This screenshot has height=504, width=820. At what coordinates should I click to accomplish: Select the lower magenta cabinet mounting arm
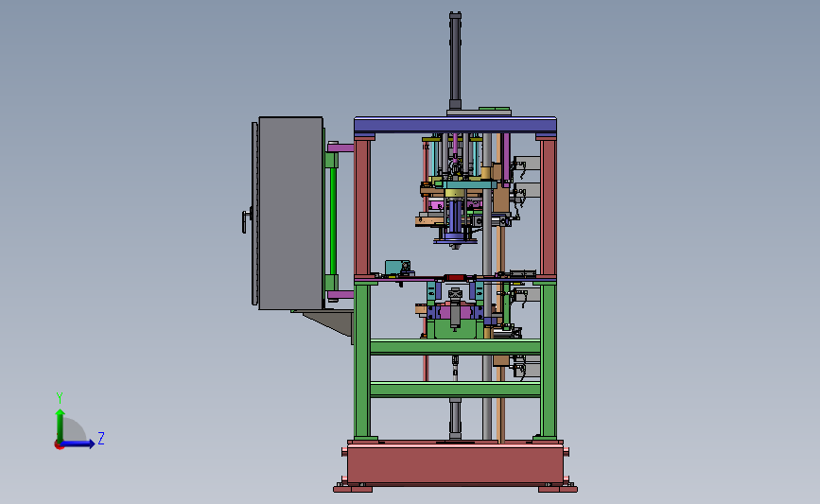[340, 295]
